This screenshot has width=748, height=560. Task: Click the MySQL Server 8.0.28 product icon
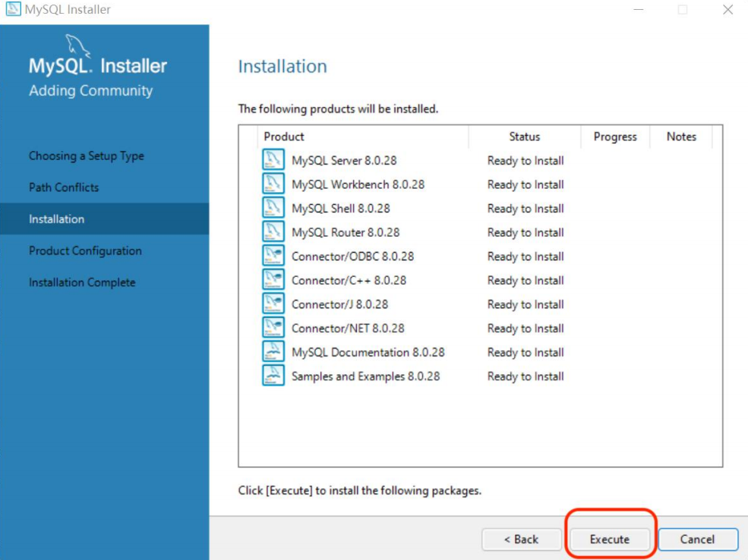pyautogui.click(x=273, y=159)
